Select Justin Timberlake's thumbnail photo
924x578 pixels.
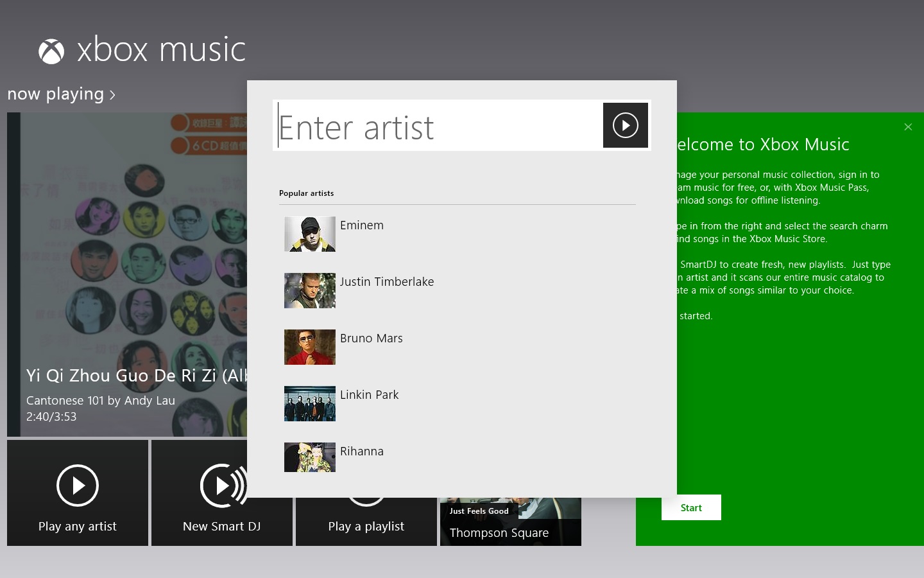[310, 290]
